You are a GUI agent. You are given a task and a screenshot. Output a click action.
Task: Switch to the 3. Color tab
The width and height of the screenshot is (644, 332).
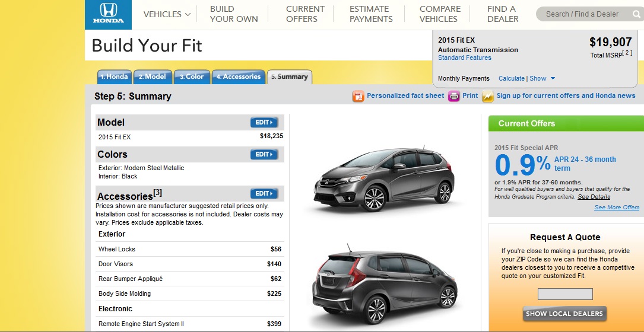tap(192, 76)
